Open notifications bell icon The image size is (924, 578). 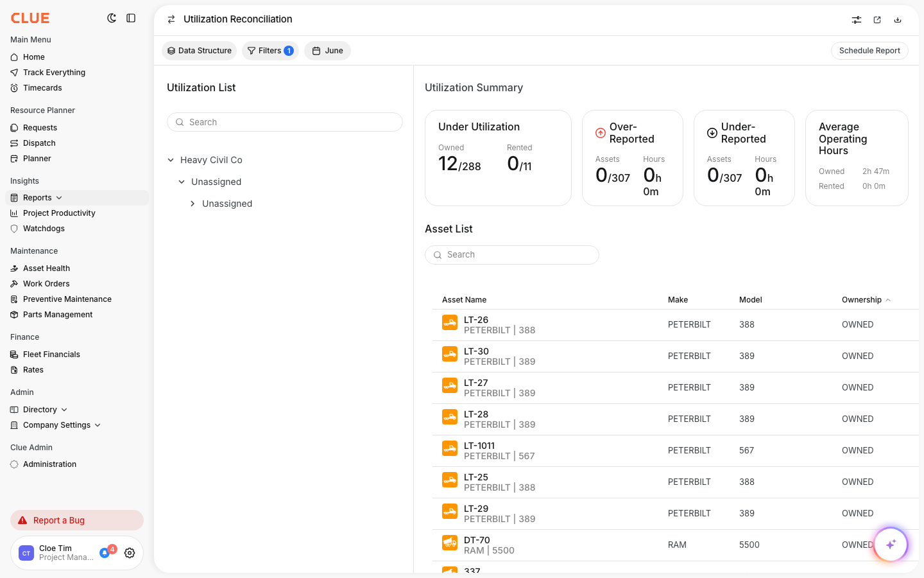(105, 553)
